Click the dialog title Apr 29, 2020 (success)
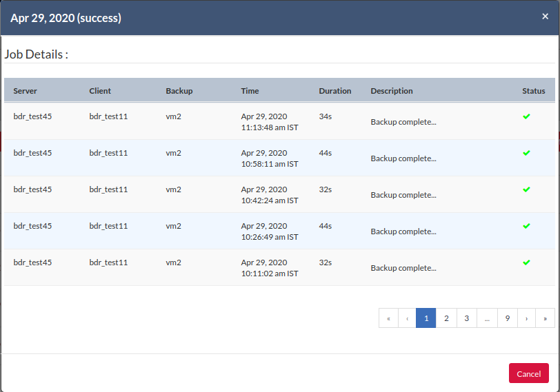 coord(66,18)
